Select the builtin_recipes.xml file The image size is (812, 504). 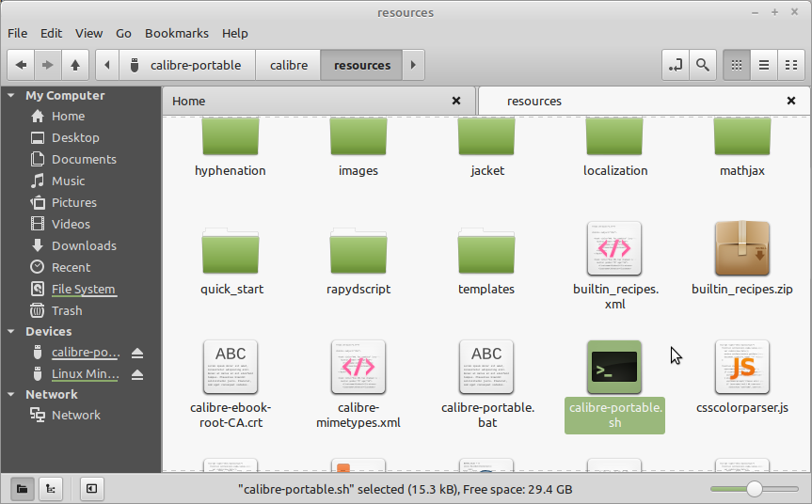click(614, 266)
